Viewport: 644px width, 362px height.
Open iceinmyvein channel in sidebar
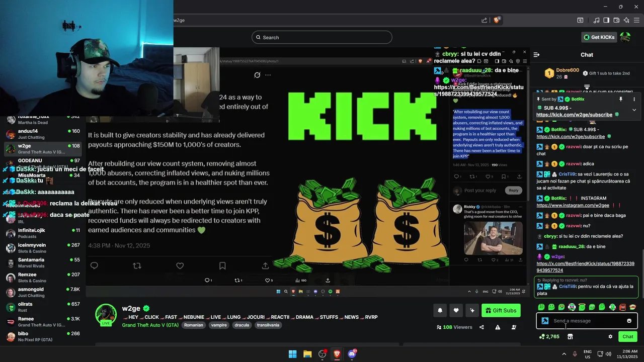tap(43, 248)
